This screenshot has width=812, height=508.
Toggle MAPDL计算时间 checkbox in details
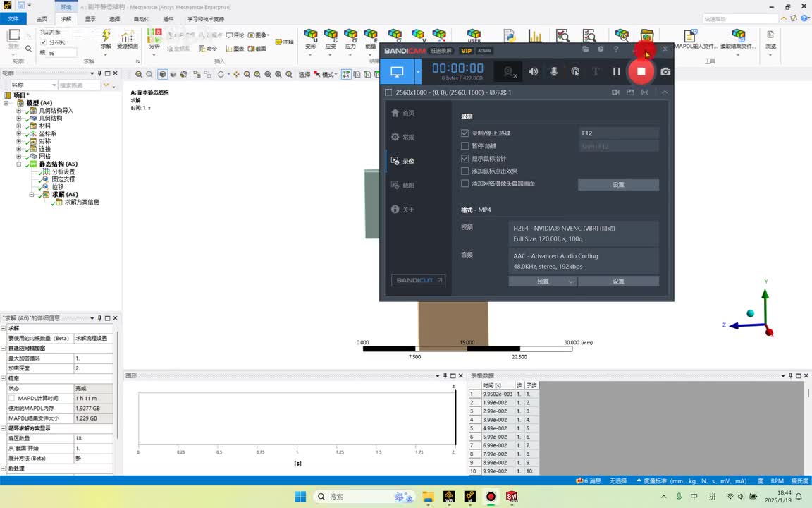pos(11,398)
